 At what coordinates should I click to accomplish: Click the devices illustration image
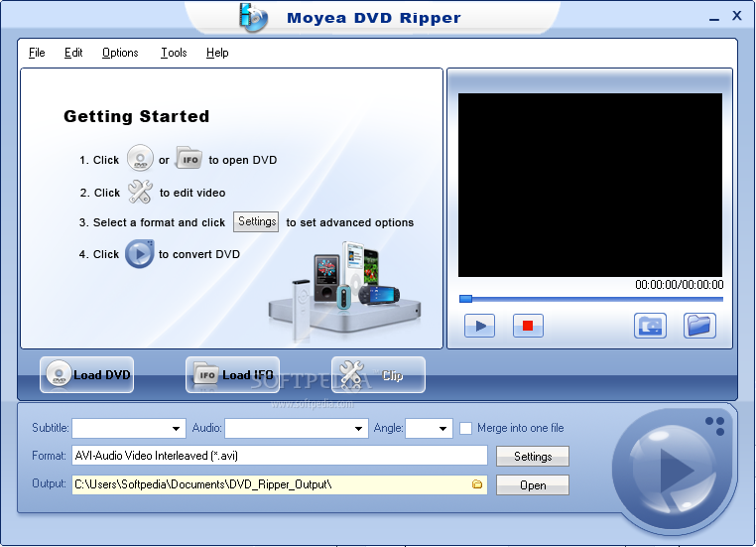click(x=344, y=291)
